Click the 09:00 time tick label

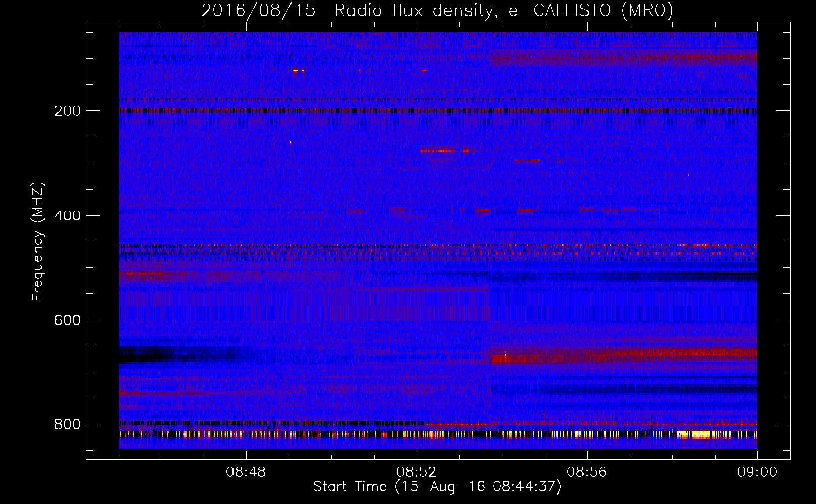[757, 472]
